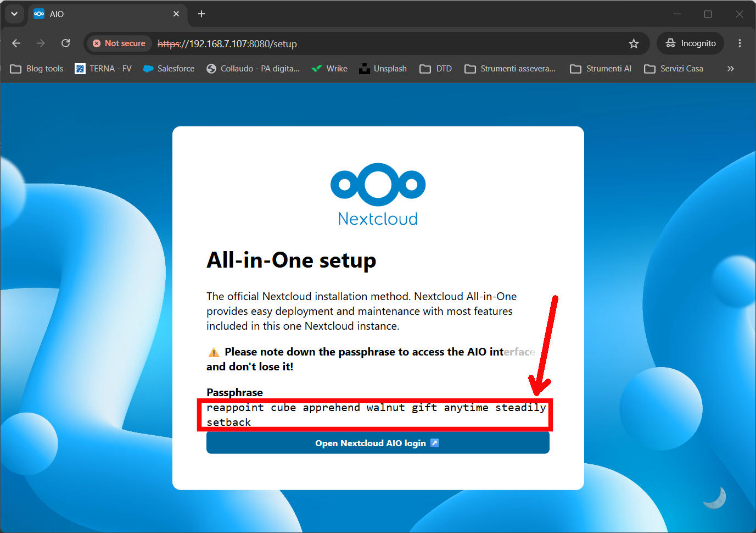Click passphrase text starting with reappoint

point(376,415)
